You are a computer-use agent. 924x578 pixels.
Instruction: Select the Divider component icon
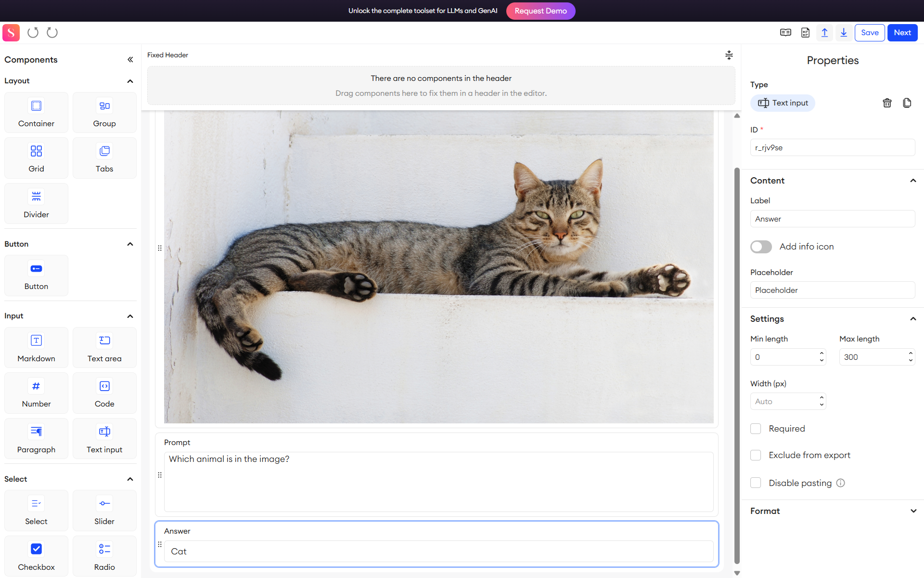click(36, 197)
